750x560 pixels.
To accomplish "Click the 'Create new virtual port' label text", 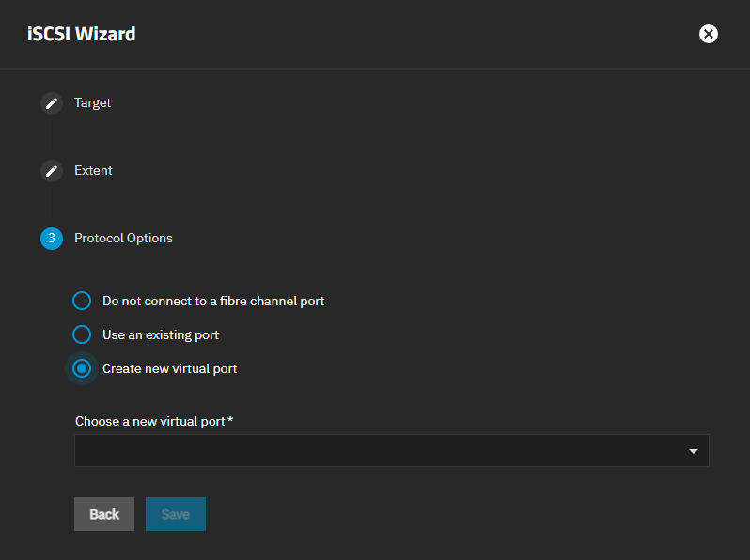I will [x=170, y=368].
